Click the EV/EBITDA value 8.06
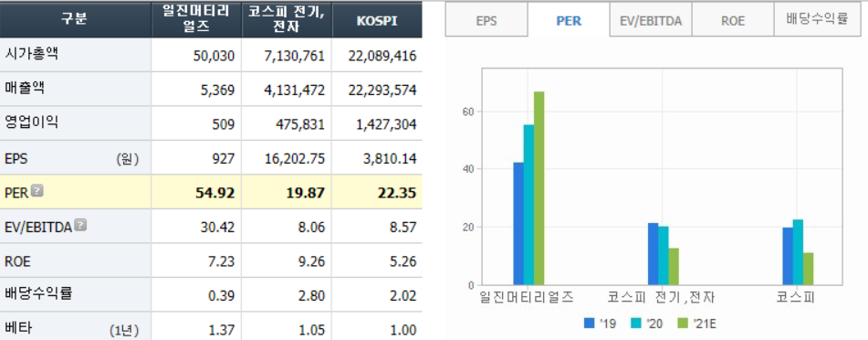 (310, 228)
